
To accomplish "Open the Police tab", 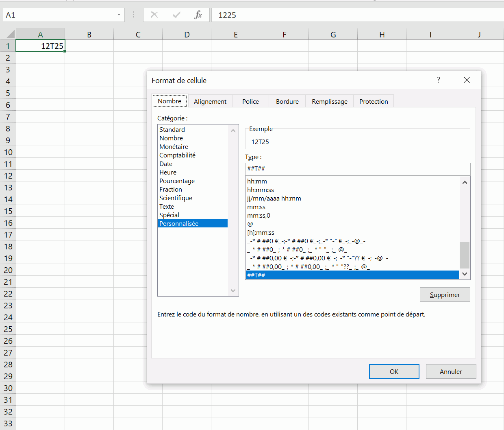I will tap(250, 101).
